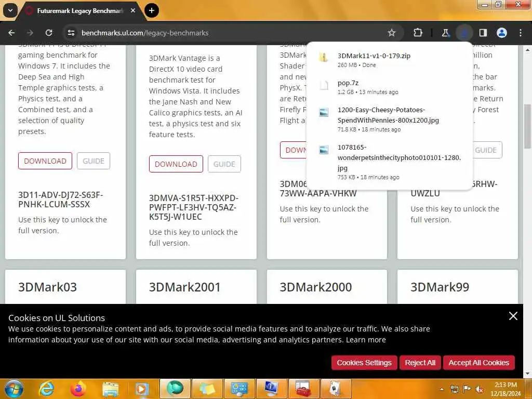Click the UWZLU key text
532x399 pixels.
pyautogui.click(x=425, y=193)
